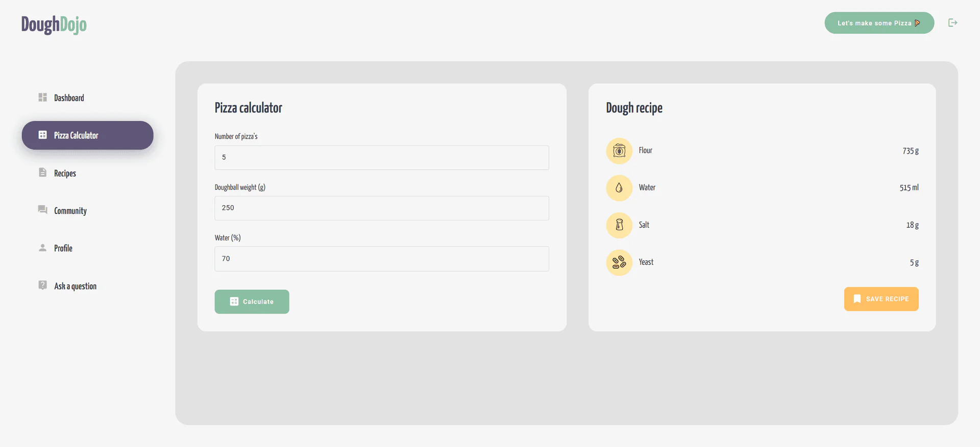Save the recipe with Save Recipe
Screen dimensions: 980x447
881,299
